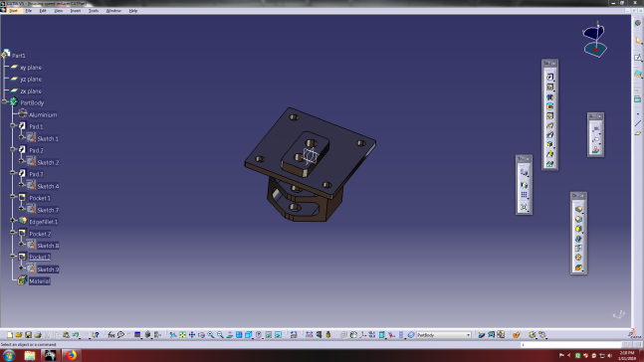
Task: Choose the Groove feature icon
Action: point(550,106)
